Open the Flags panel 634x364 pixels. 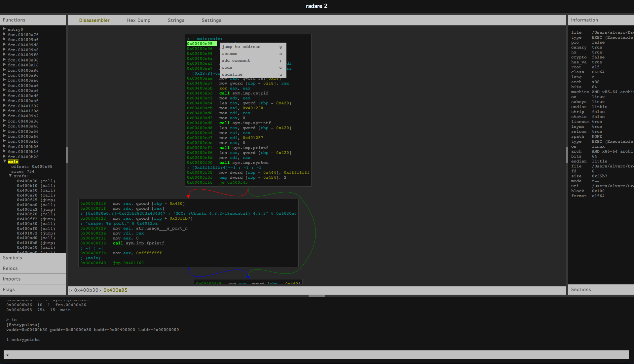(33, 290)
